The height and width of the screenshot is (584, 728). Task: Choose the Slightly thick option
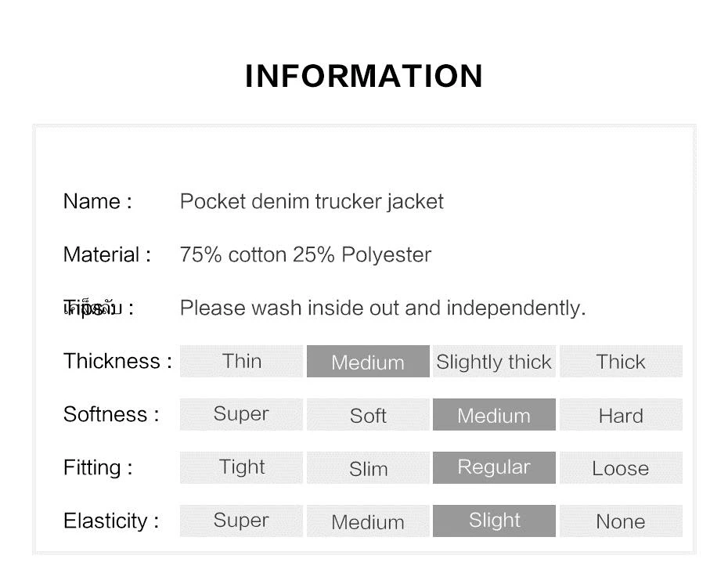[495, 361]
